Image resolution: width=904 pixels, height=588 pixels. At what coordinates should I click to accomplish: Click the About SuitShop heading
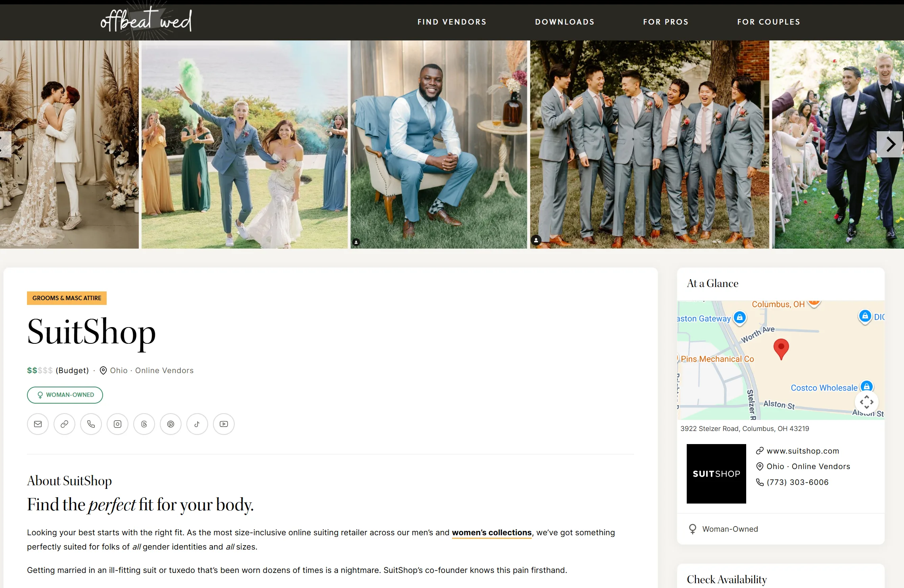pos(69,481)
